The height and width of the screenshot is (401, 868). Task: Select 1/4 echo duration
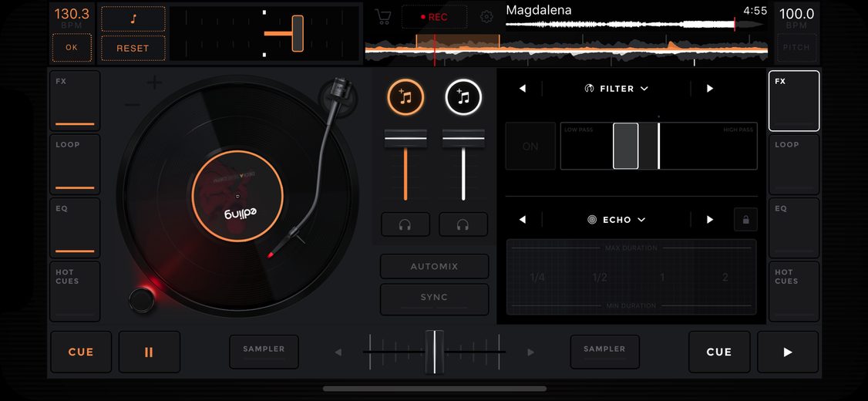pos(537,278)
